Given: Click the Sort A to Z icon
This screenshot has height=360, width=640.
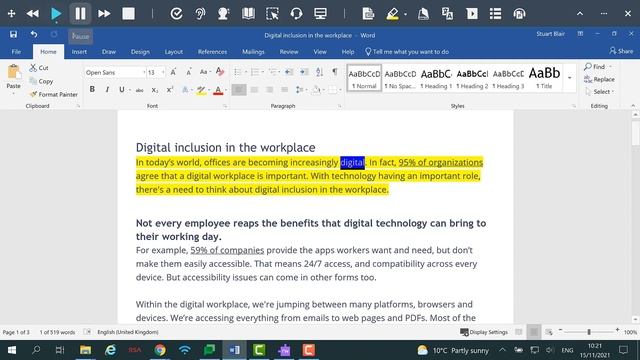Looking at the screenshot, I should pos(319,72).
